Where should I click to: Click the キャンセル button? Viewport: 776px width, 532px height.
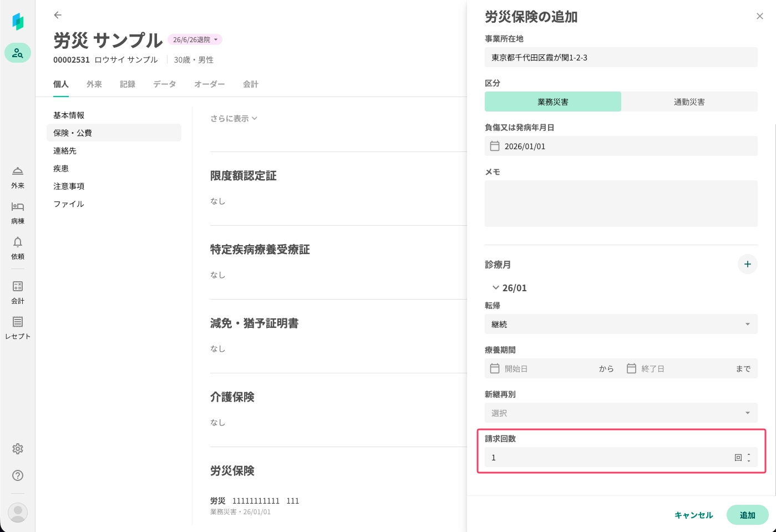point(693,515)
